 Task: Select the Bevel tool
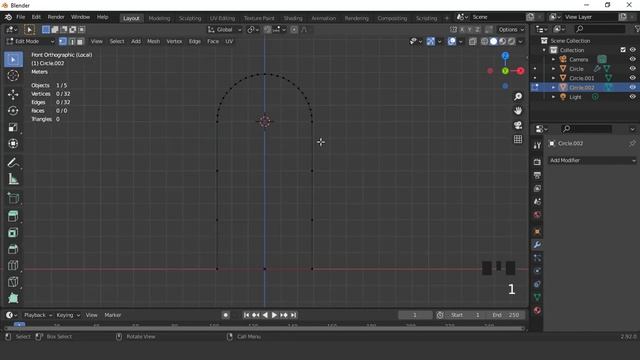pos(13,249)
